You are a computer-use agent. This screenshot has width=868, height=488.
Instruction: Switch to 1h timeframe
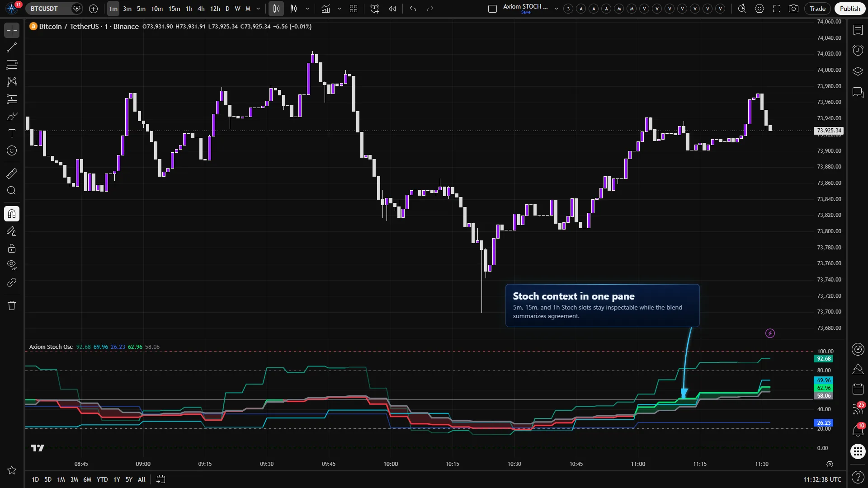pos(189,9)
